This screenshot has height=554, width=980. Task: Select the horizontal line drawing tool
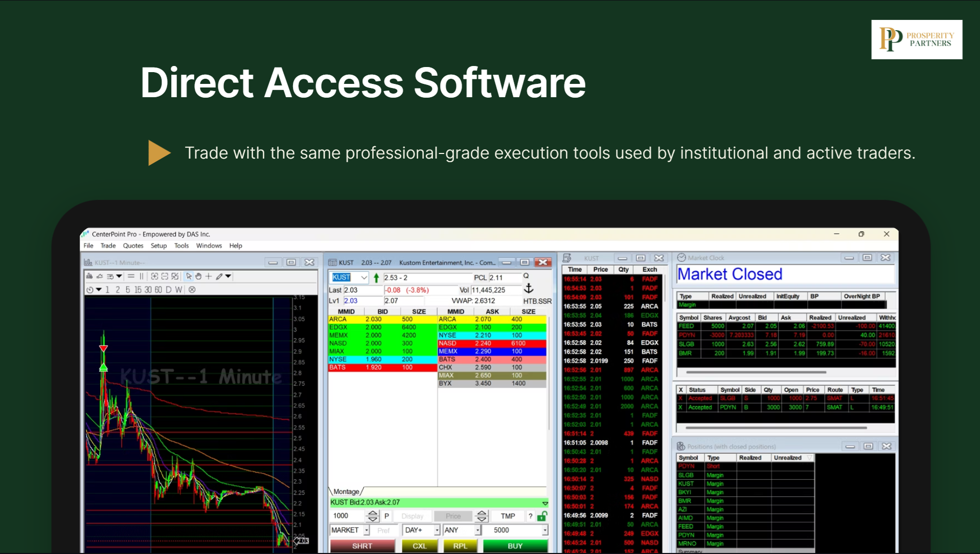[131, 276]
